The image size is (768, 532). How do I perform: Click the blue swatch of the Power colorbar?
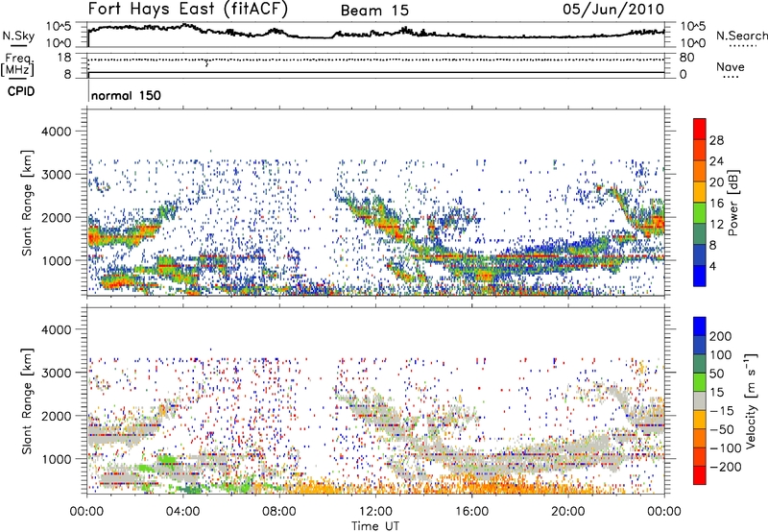pos(700,276)
